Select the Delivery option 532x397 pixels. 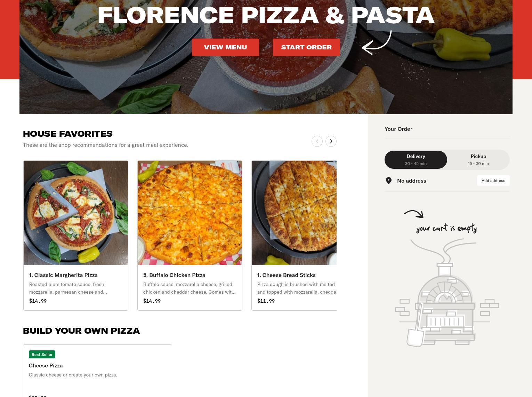[x=416, y=160]
